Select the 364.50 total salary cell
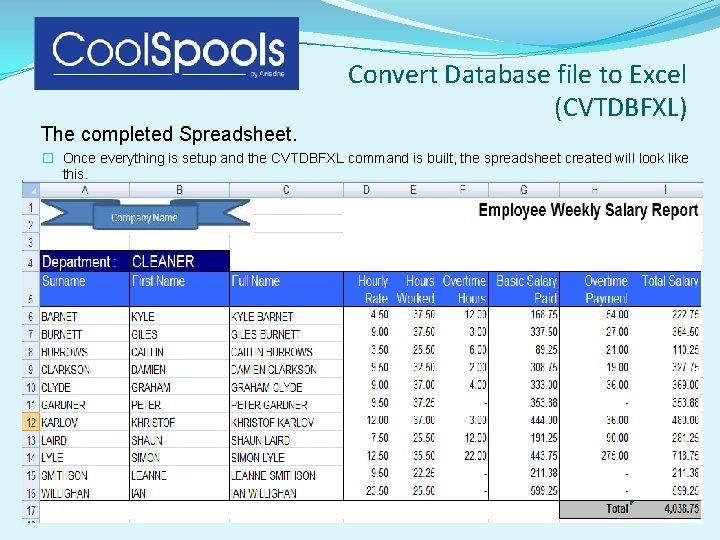 coord(665,332)
